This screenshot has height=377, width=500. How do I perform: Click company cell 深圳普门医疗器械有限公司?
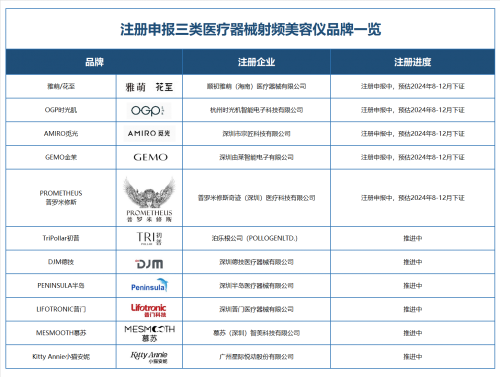[256, 309]
